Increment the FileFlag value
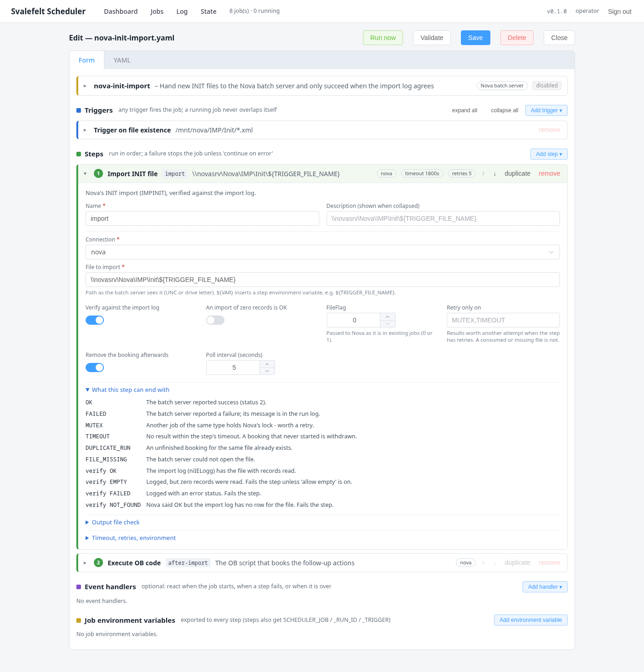 tap(388, 317)
